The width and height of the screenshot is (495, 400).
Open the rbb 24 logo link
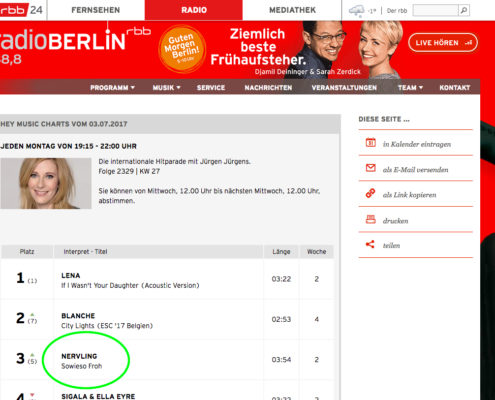[21, 10]
